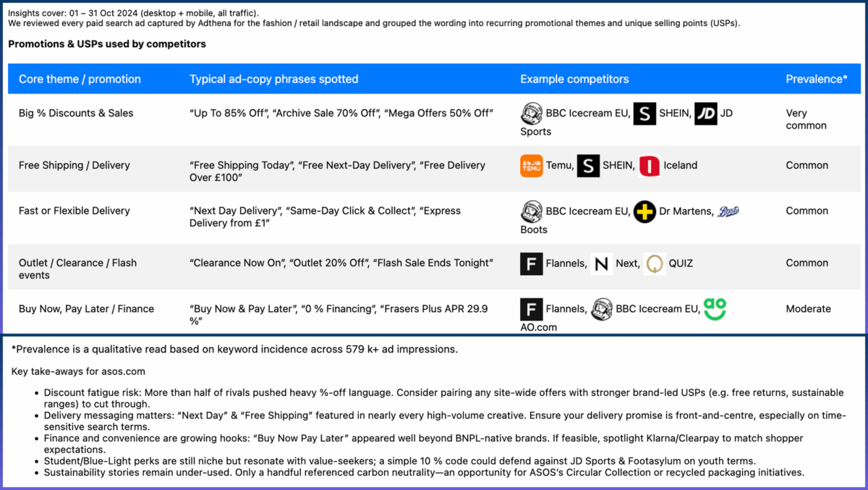The height and width of the screenshot is (490, 868).
Task: Select the 'Typical ad-copy phrases spotted' column header
Action: tap(273, 79)
